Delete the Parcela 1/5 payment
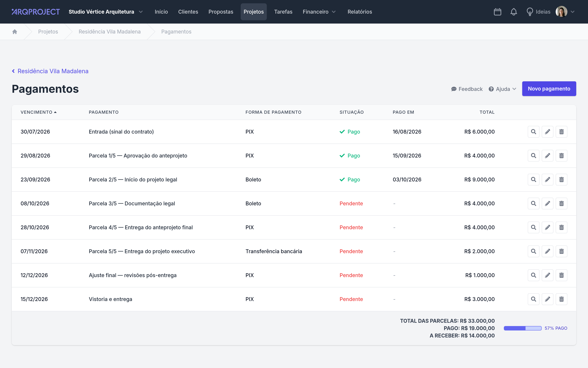The image size is (588, 368). 561,155
